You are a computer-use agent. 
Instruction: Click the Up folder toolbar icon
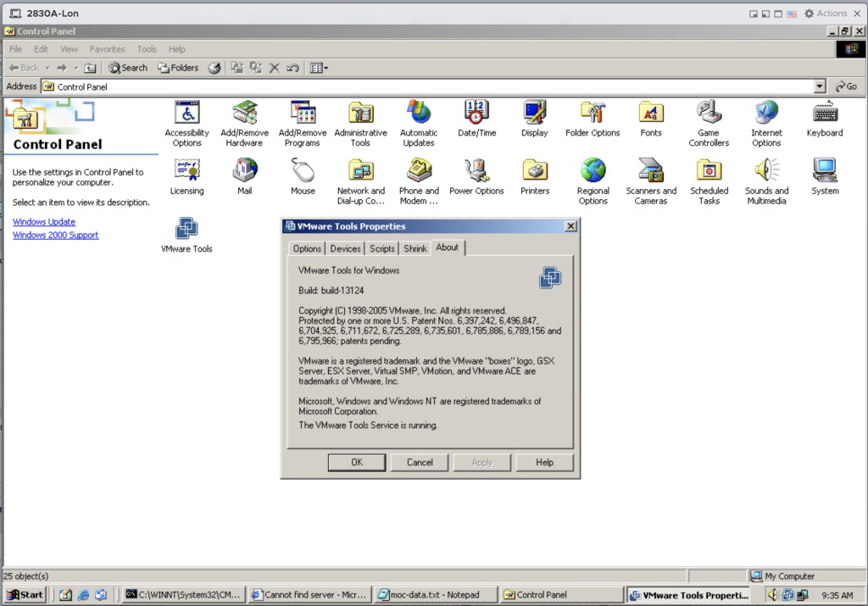click(x=90, y=68)
